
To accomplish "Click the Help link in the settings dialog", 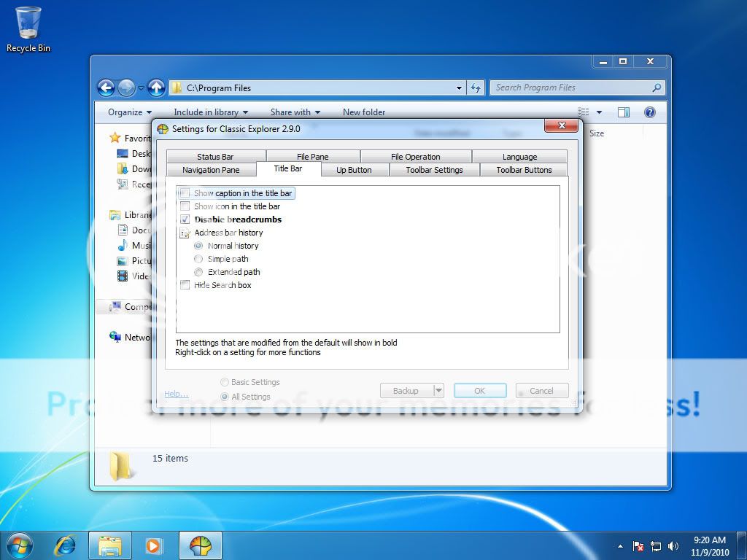I will click(x=175, y=393).
